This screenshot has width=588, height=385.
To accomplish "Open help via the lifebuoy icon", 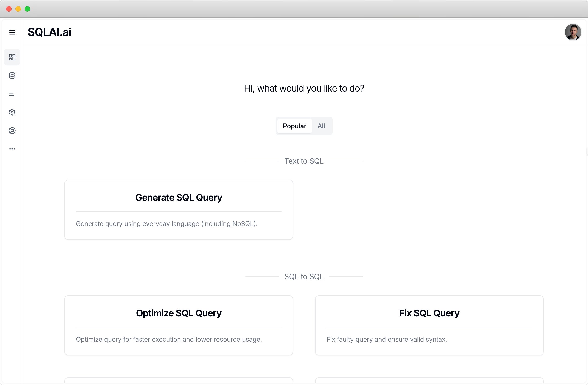I will point(12,131).
